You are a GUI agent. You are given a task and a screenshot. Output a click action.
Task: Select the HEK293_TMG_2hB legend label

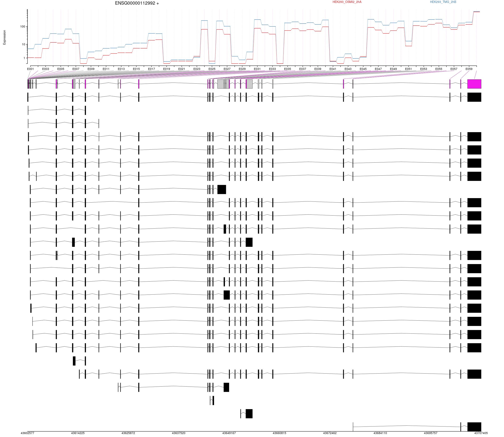point(443,2)
